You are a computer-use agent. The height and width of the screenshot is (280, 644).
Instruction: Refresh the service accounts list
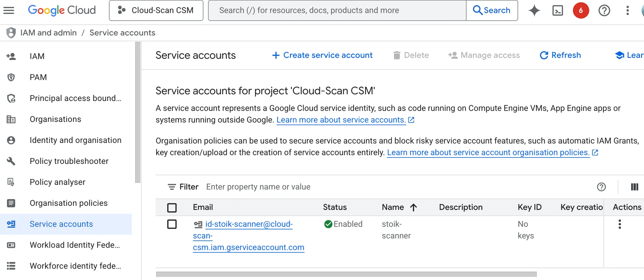(x=560, y=55)
